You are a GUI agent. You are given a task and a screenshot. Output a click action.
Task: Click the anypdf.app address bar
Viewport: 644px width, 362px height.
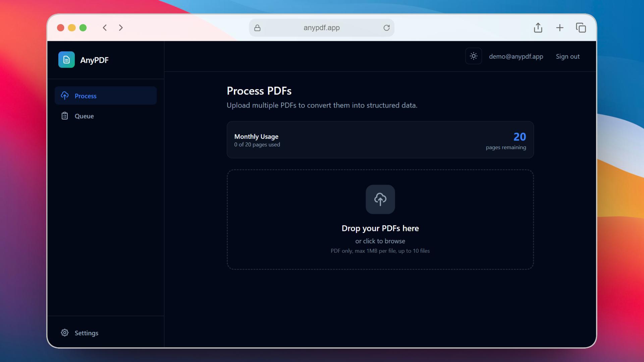pyautogui.click(x=321, y=28)
